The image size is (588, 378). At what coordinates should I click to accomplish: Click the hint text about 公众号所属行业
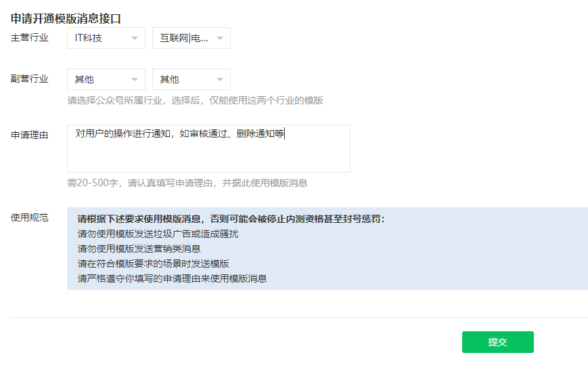[195, 100]
